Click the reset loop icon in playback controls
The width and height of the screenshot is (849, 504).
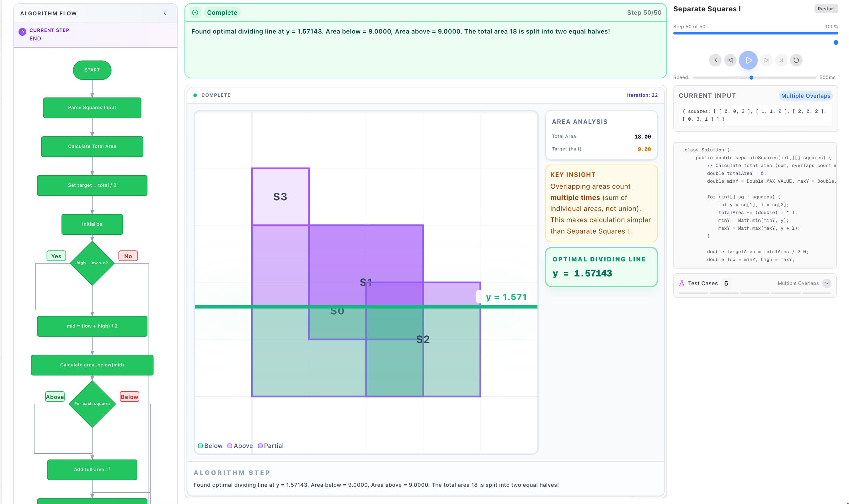797,60
